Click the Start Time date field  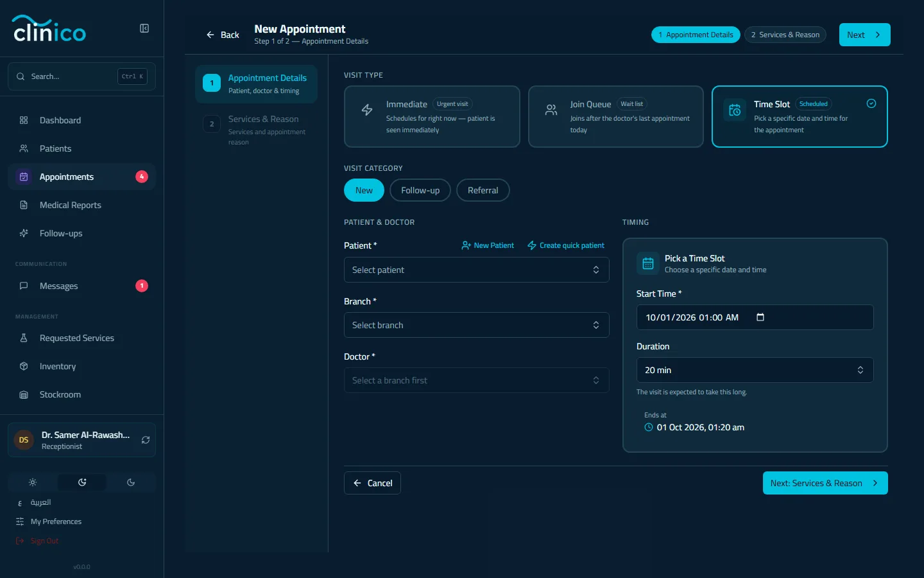755,317
